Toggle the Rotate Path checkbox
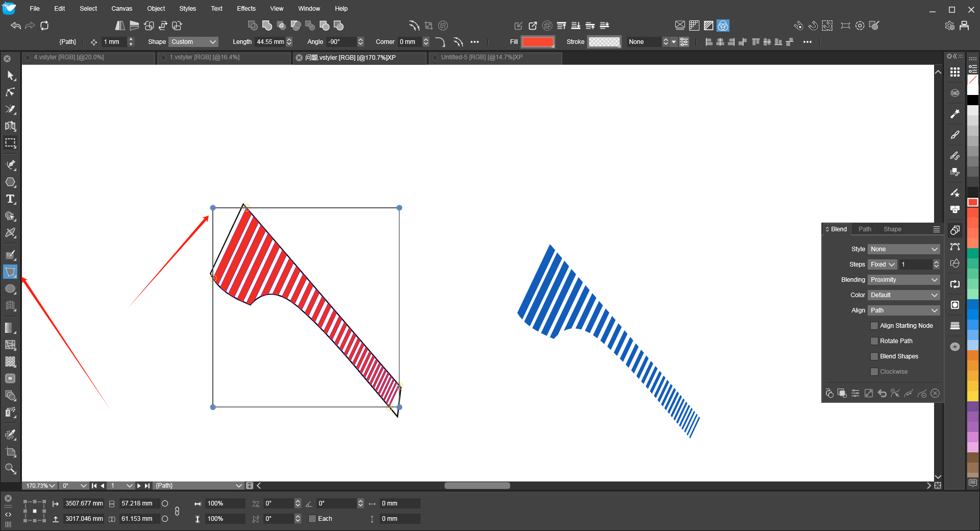 tap(874, 341)
